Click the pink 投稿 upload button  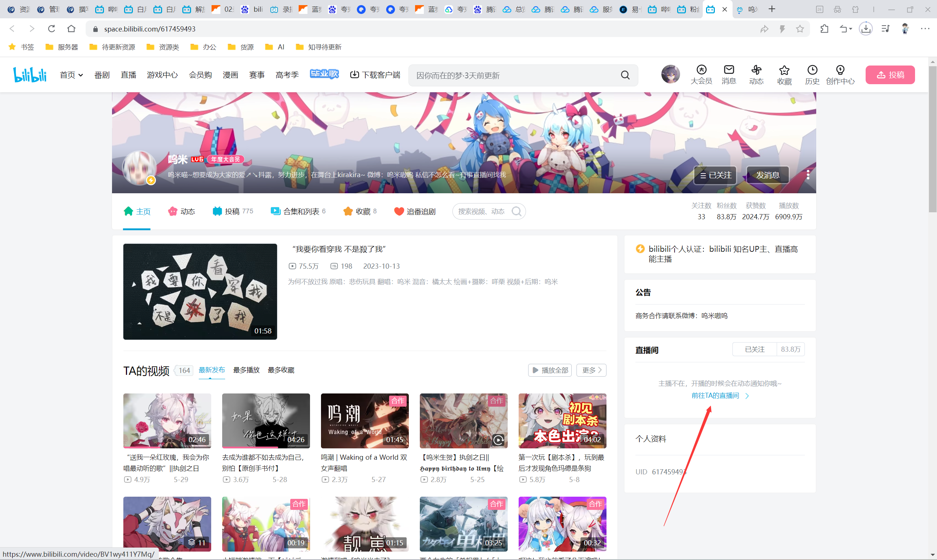(889, 75)
